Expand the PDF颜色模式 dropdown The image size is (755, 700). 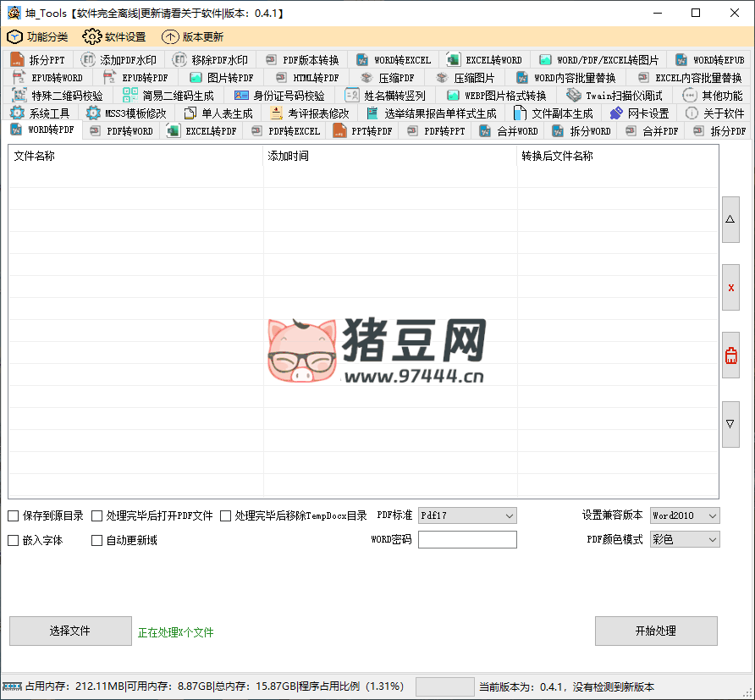[685, 539]
